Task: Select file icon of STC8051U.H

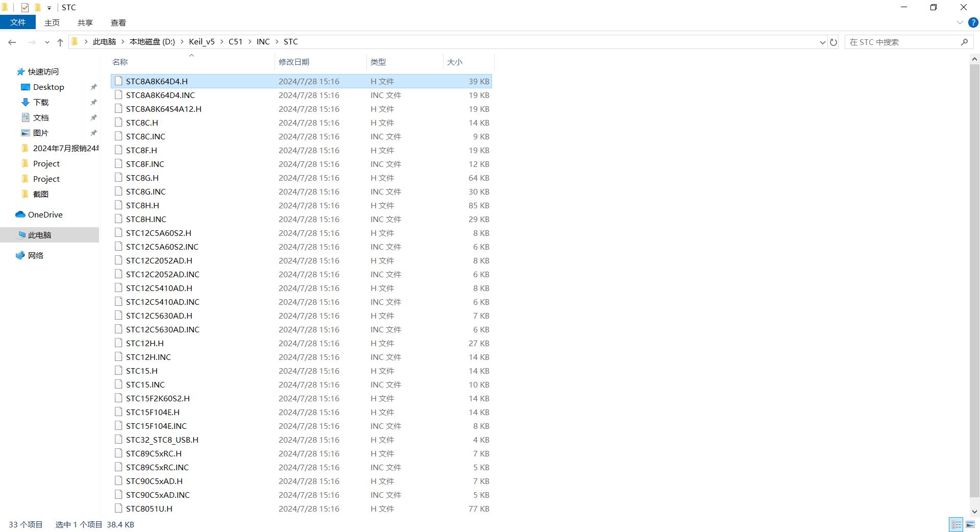Action: (119, 509)
